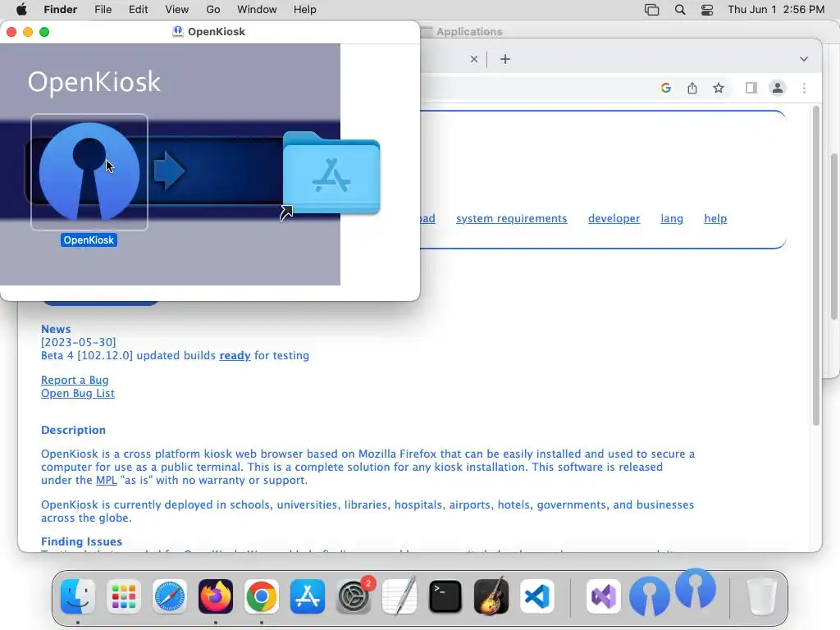Screen dimensions: 840x630
Task: Bookmark this page with the star icon
Action: (719, 88)
